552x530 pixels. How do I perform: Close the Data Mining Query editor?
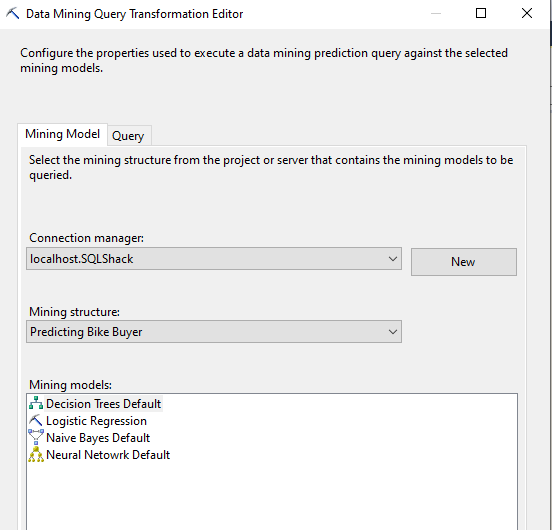pos(527,13)
